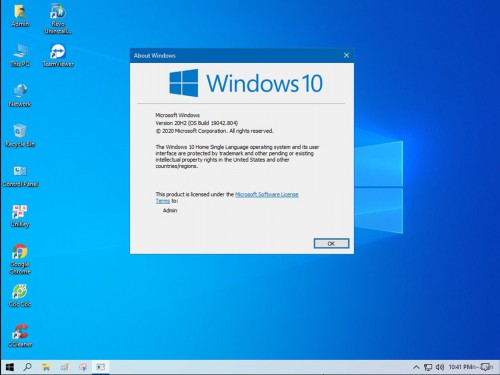Click licensed user name 'Admin' in dialog

(170, 210)
